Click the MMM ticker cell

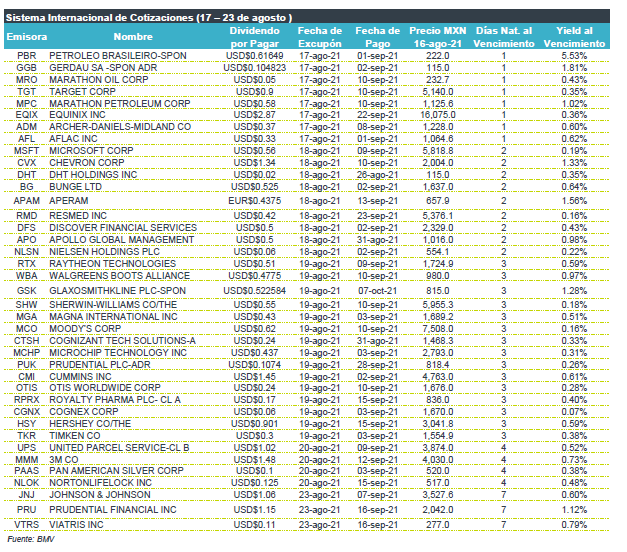27,460
